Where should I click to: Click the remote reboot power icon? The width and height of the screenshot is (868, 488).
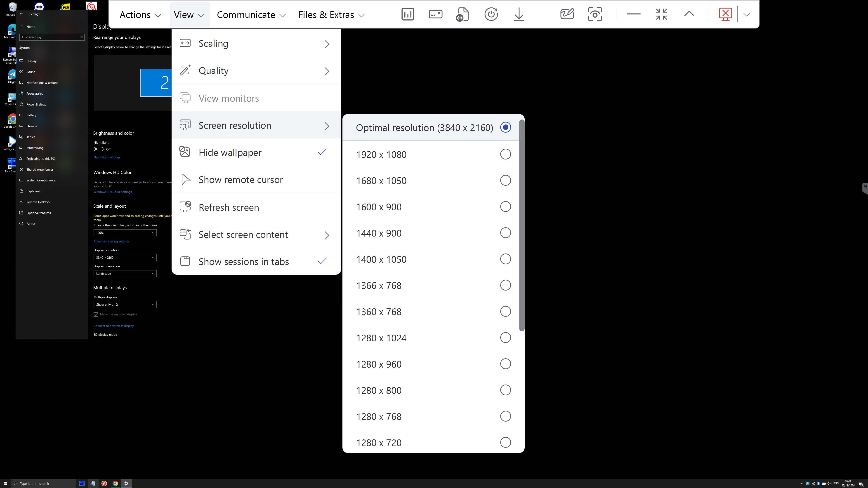[x=491, y=14]
